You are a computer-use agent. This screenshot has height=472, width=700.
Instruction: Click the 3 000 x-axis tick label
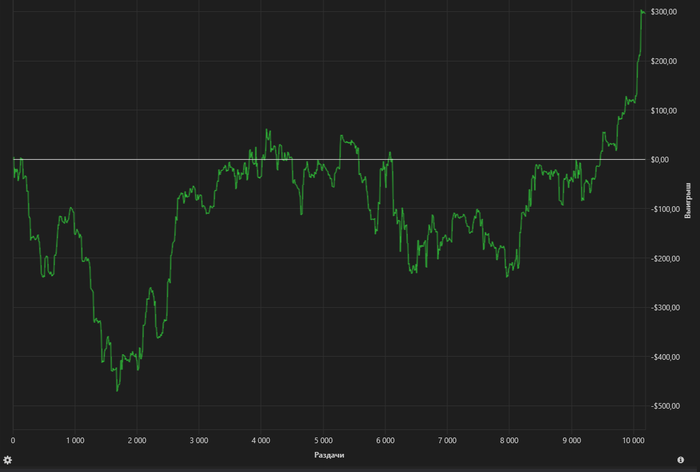pos(199,441)
